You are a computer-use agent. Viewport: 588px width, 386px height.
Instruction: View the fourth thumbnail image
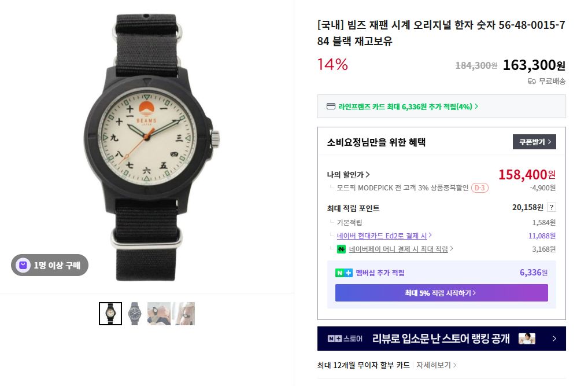point(183,314)
